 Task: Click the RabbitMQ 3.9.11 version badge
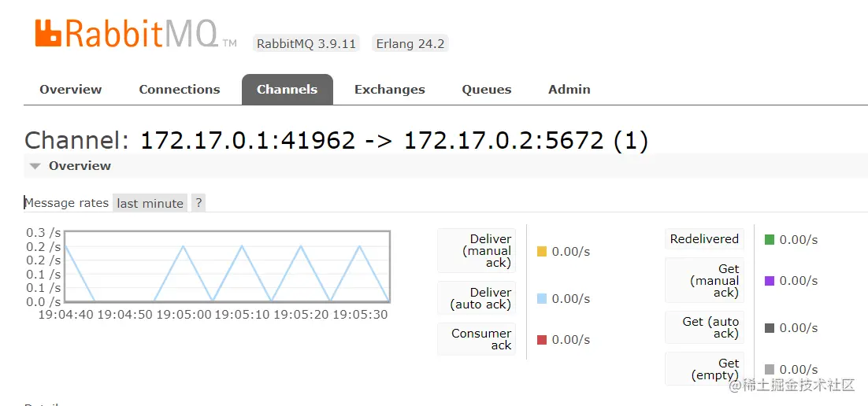tap(306, 44)
